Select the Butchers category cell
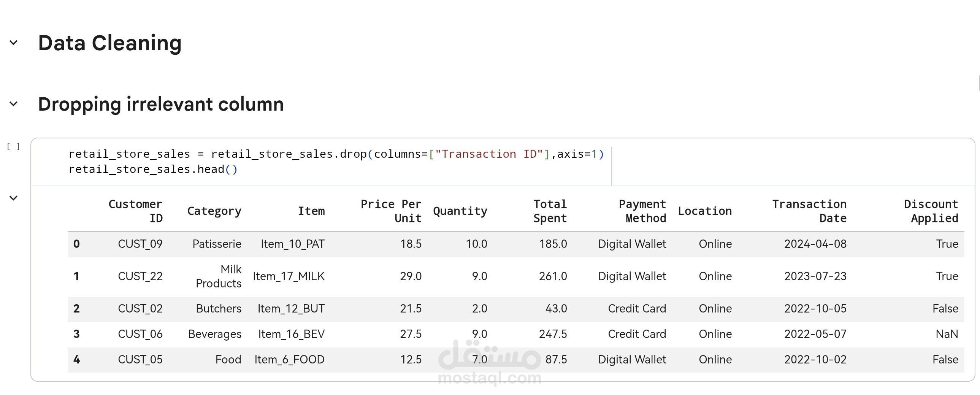Screen dimensions: 980x395 click(219, 309)
